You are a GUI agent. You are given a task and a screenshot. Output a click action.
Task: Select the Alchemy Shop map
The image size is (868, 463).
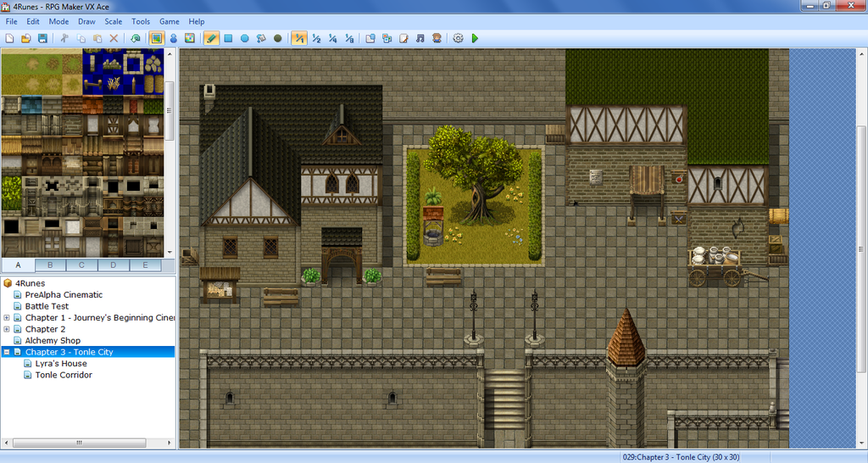53,340
